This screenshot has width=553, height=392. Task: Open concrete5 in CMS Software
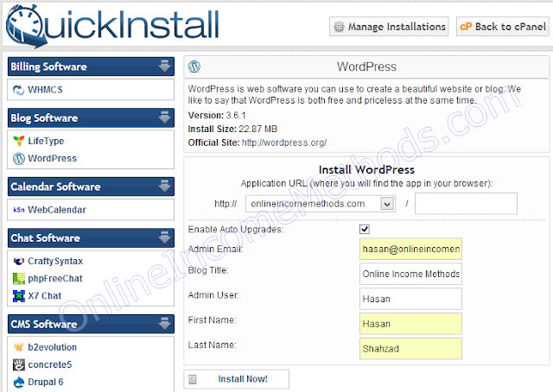pyautogui.click(x=50, y=364)
